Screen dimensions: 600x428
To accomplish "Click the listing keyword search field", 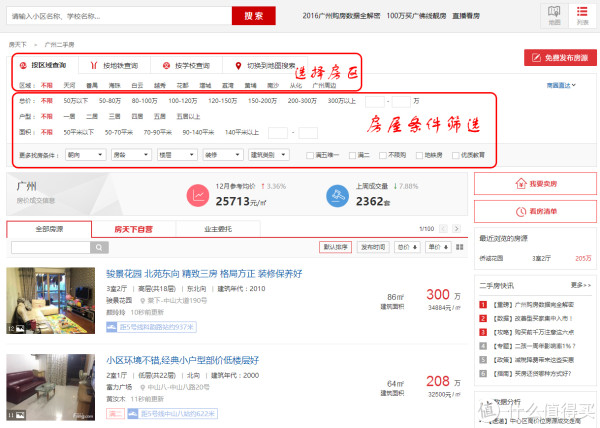I will pyautogui.click(x=51, y=247).
